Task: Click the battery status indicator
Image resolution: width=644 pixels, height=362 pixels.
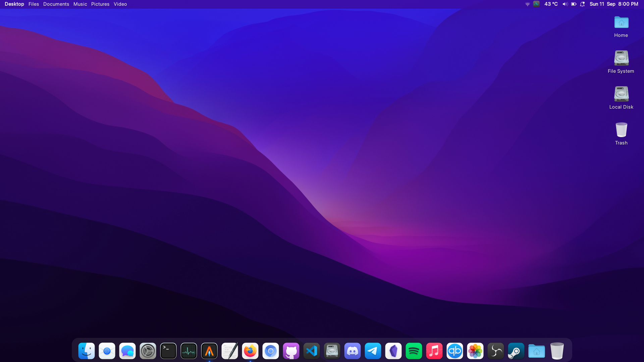Action: 574,4
